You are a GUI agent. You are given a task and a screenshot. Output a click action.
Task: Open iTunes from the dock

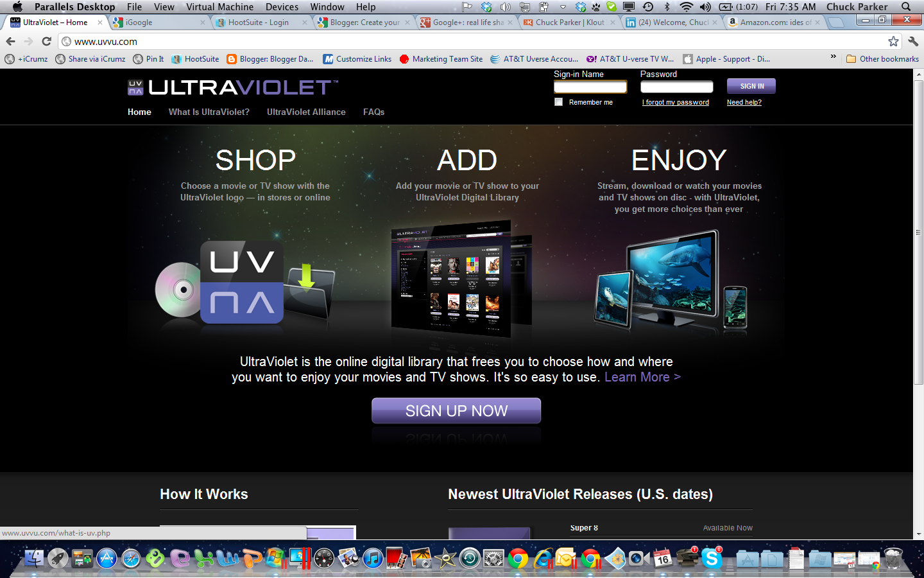373,559
